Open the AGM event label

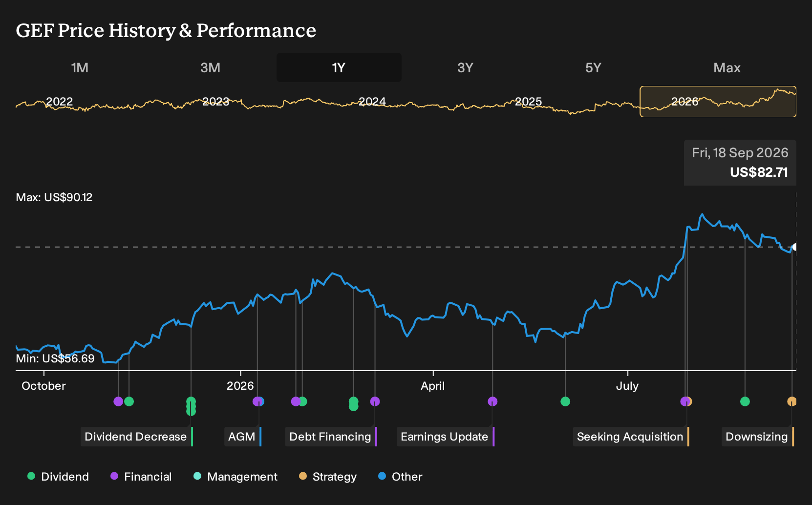click(243, 437)
